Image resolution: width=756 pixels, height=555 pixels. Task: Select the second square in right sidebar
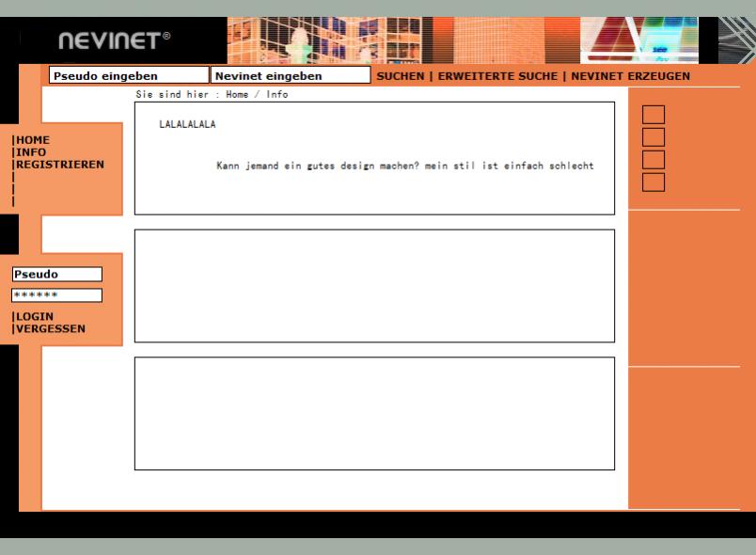pyautogui.click(x=653, y=137)
